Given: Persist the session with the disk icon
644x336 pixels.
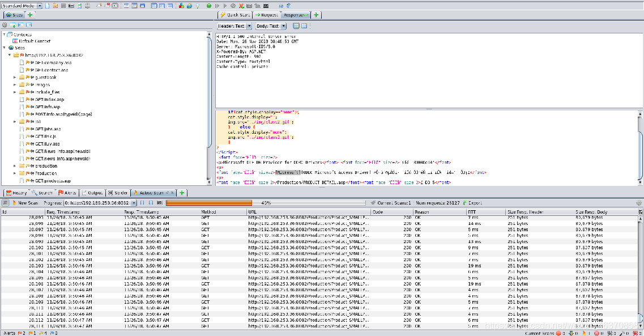Looking at the screenshot, I should coord(63,6).
